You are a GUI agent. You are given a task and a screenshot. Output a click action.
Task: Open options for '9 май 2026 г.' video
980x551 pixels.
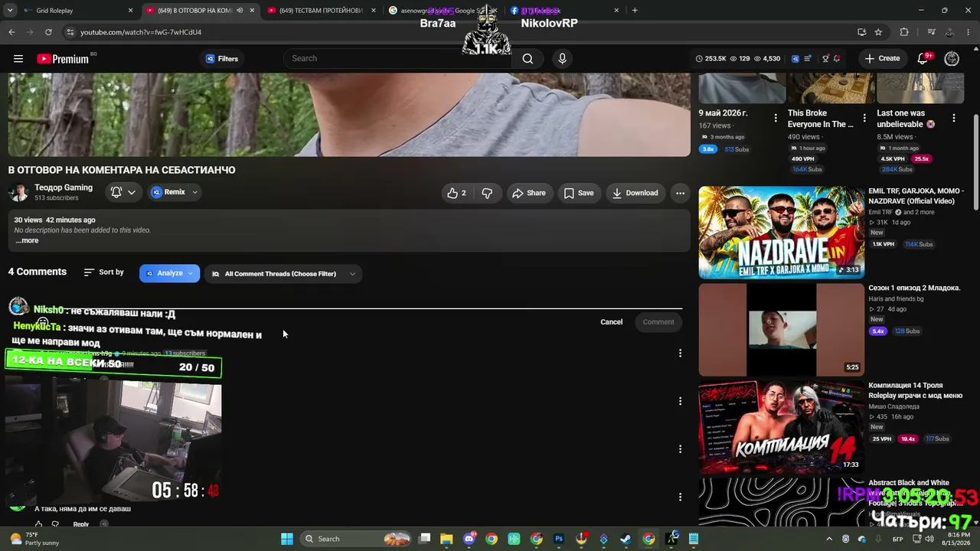pos(776,118)
